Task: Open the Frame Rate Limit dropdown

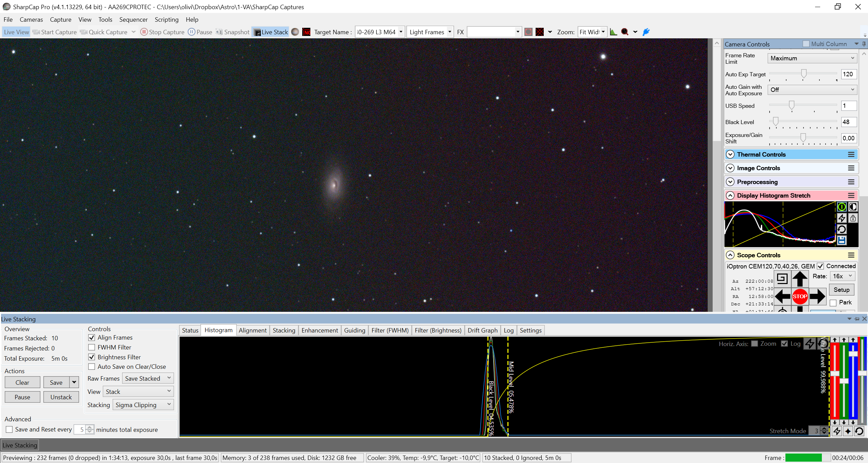Action: point(812,58)
